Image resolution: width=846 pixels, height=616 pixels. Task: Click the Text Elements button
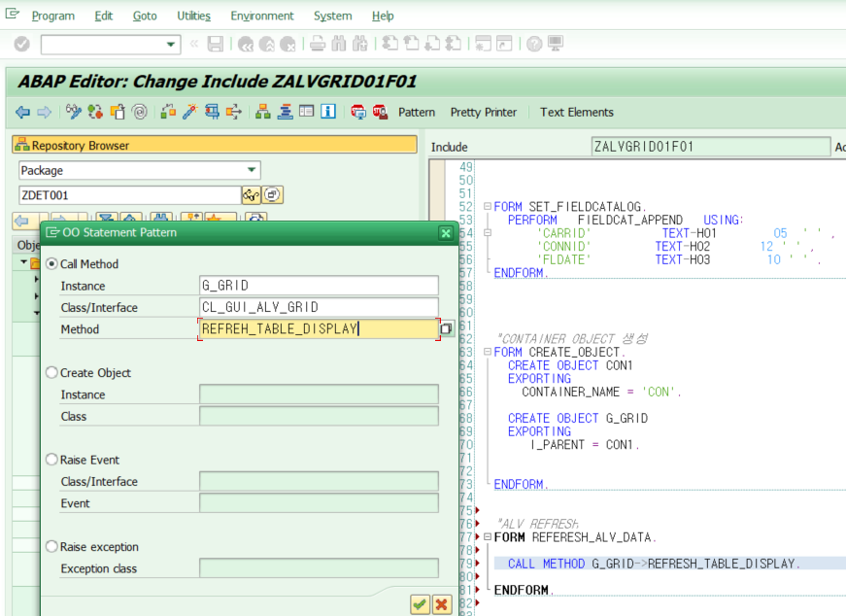point(577,113)
